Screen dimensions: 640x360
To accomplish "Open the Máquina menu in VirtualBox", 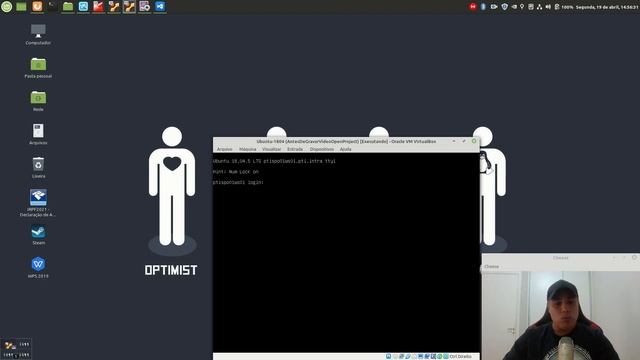I will 247,149.
